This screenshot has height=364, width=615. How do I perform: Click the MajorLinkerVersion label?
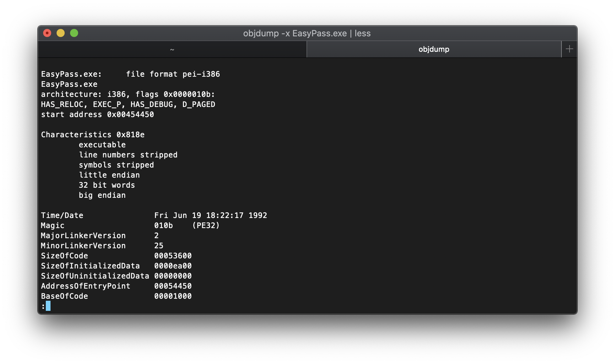click(83, 235)
